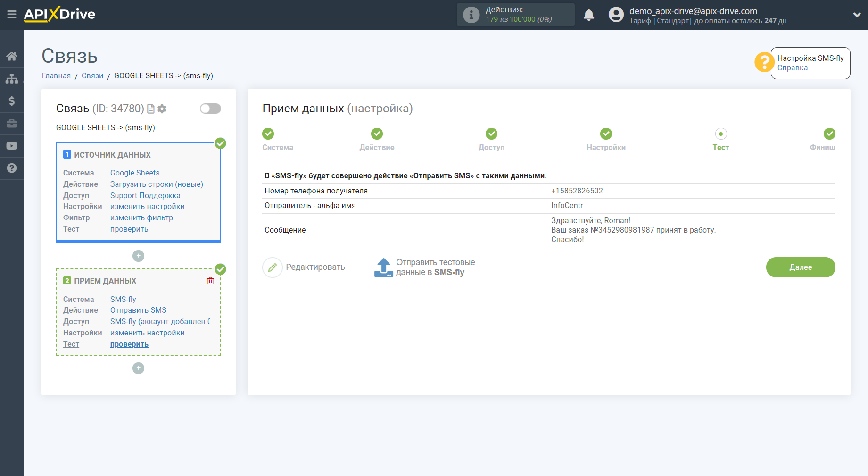Click bold проверить in receiving block
The height and width of the screenshot is (476, 868).
[x=129, y=344]
